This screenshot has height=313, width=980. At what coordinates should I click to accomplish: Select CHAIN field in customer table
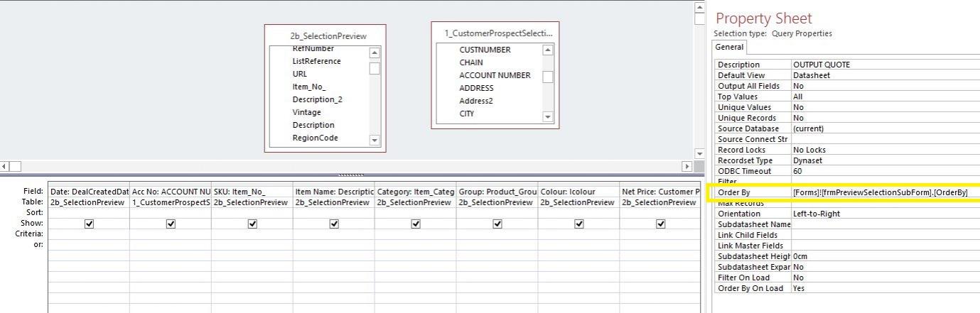point(471,62)
